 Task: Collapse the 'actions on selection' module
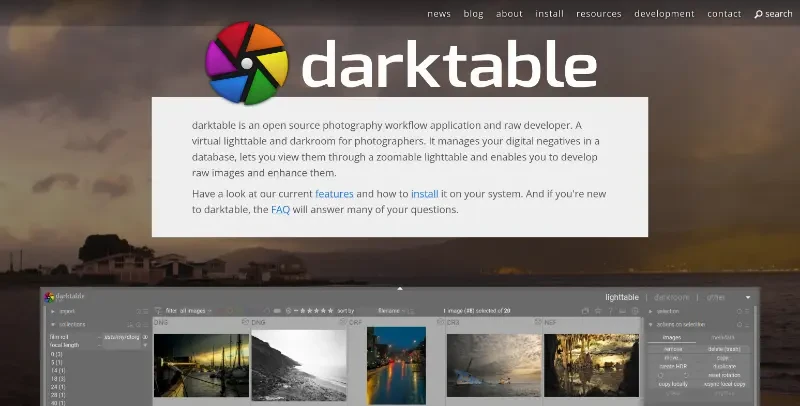(651, 324)
